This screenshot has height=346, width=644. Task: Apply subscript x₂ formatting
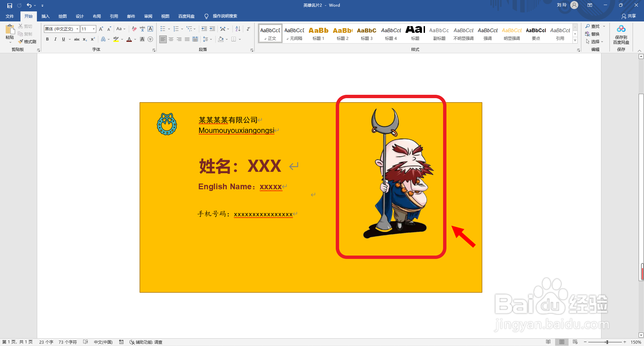(x=85, y=39)
